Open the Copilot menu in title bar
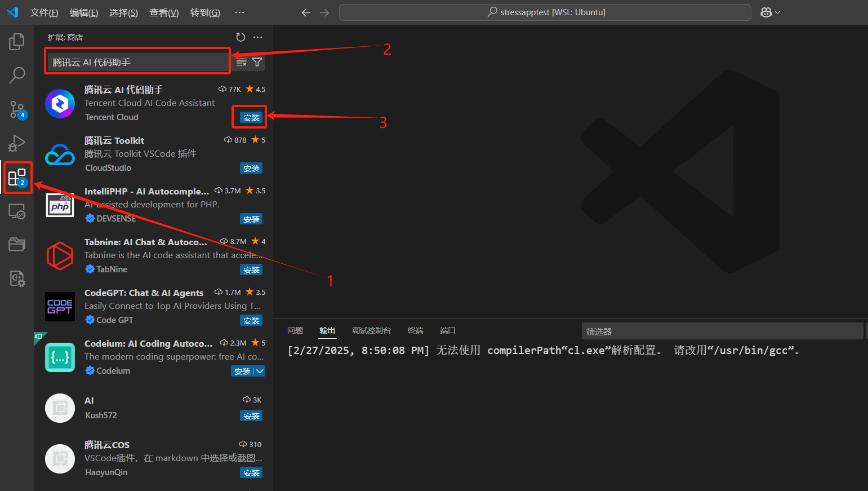The height and width of the screenshot is (491, 868). point(770,12)
